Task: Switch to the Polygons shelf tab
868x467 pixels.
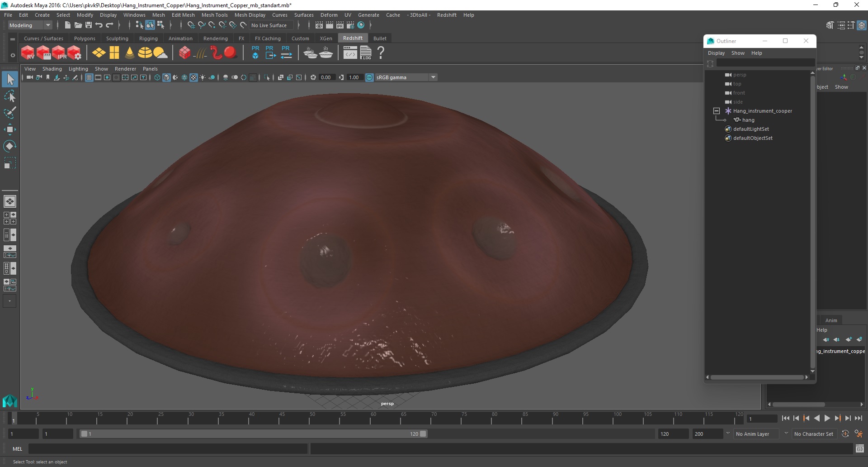Action: (x=85, y=38)
